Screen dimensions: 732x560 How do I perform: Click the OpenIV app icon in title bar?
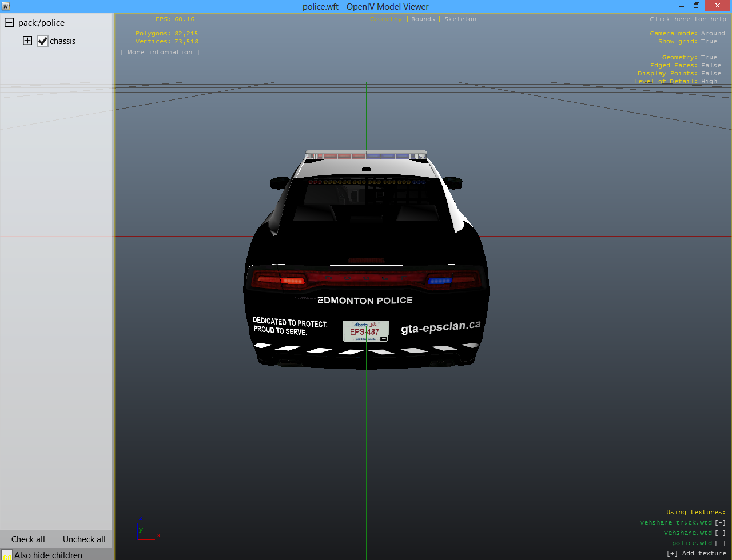click(x=5, y=6)
